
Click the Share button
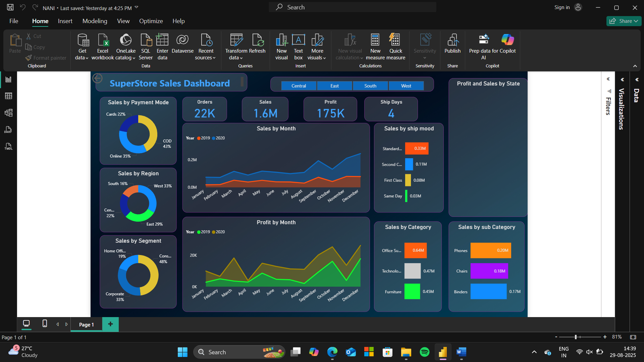pyautogui.click(x=624, y=21)
